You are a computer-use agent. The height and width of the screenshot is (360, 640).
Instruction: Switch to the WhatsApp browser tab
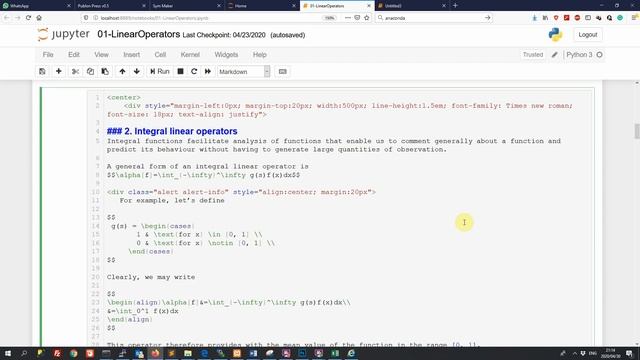click(x=36, y=6)
